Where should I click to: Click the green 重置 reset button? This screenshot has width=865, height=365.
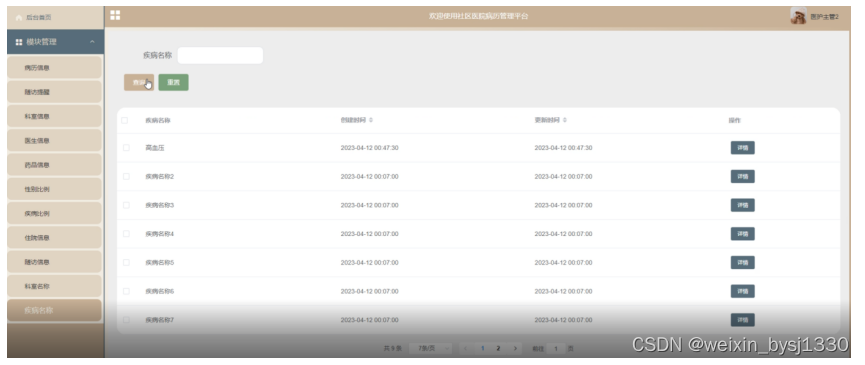(173, 83)
